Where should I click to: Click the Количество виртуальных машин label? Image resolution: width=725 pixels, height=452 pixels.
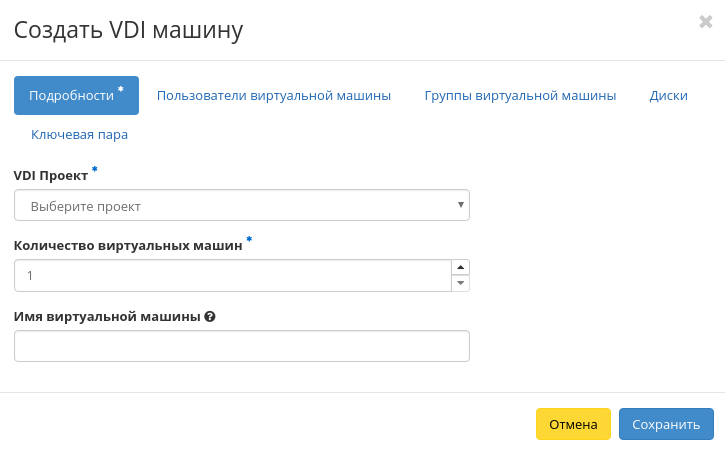tap(128, 245)
